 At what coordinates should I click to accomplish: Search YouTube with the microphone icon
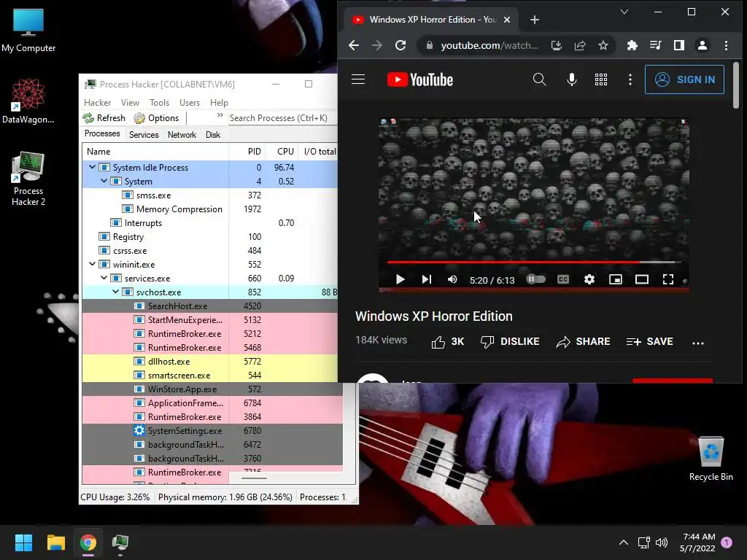(572, 79)
